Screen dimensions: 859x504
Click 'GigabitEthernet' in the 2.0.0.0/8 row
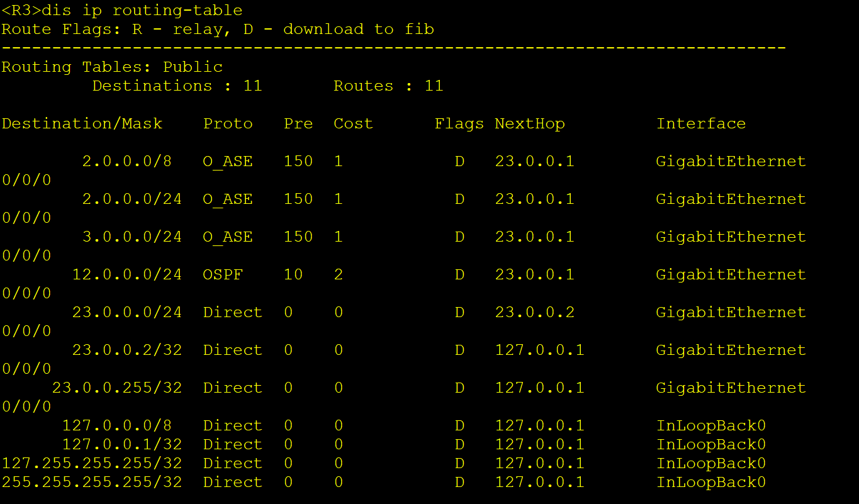point(731,162)
